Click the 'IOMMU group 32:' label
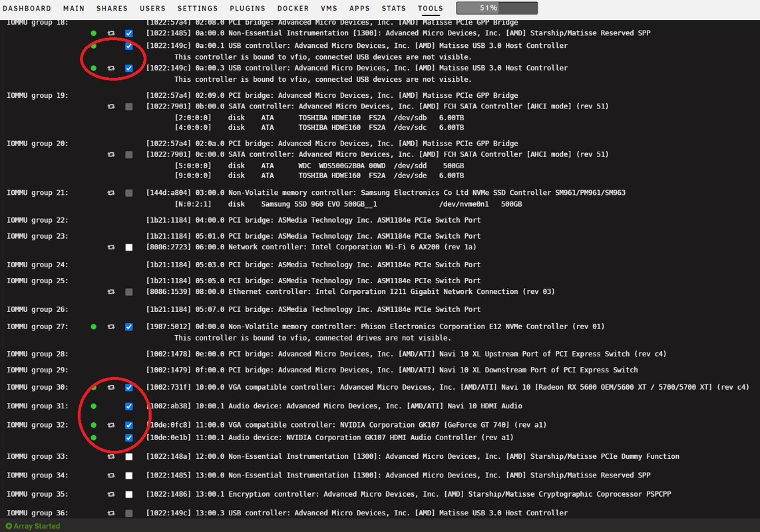 coord(37,425)
